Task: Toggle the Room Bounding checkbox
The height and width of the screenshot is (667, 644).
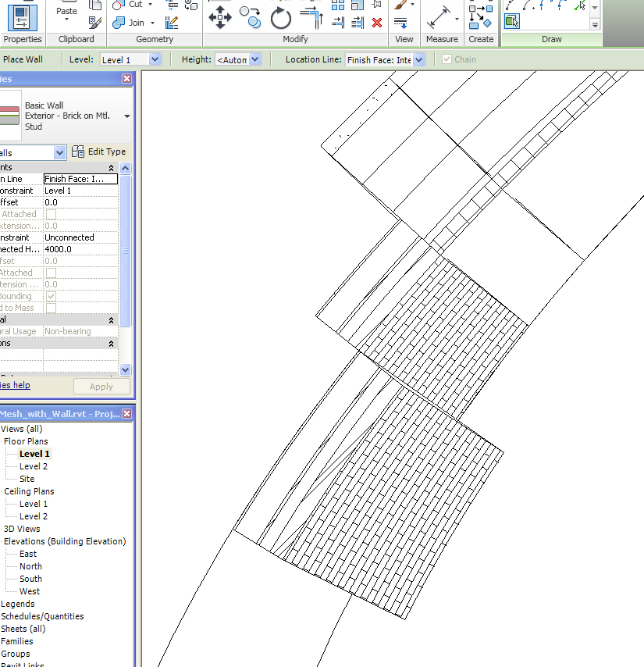Action: point(51,296)
